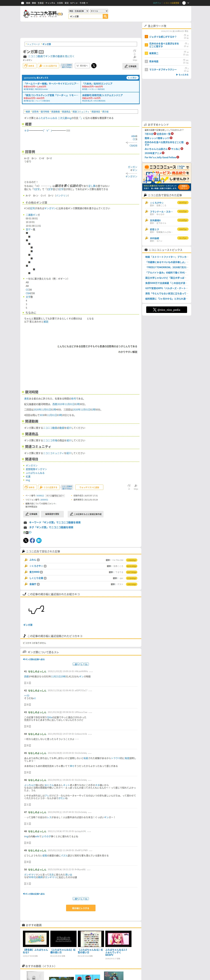The width and height of the screenshot is (210, 980).
Task: Jump to 関連動画 in the article contents nav
Action: click(x=56, y=111)
